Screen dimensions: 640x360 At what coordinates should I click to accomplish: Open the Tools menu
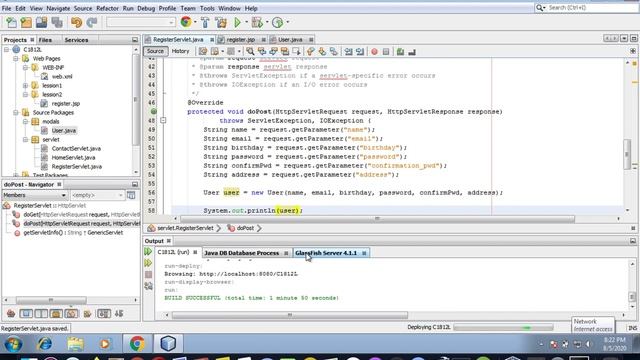207,8
